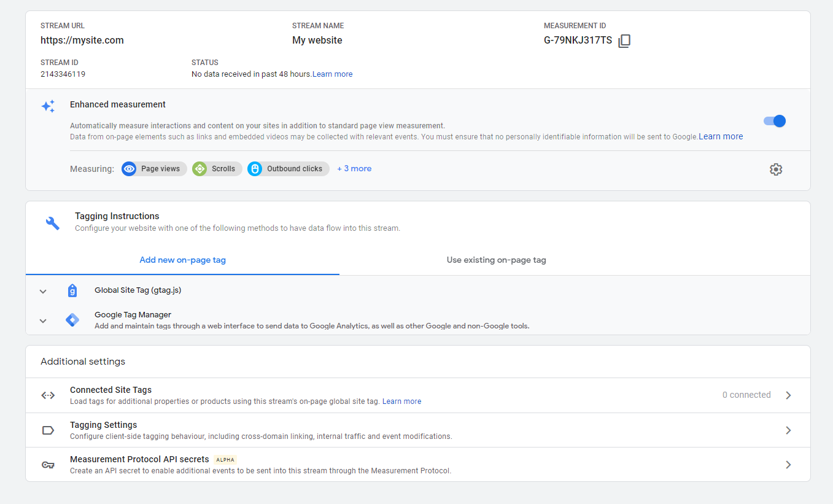Click the Page views eye icon

pos(129,169)
